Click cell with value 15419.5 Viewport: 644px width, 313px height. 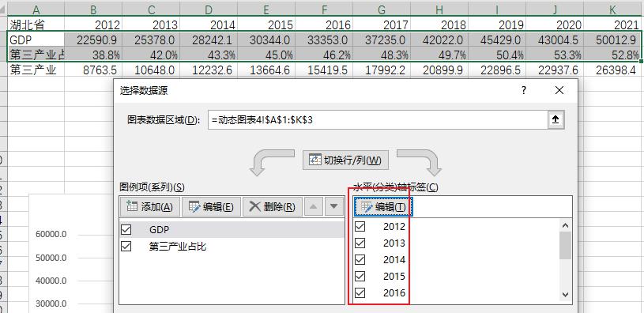click(x=324, y=70)
